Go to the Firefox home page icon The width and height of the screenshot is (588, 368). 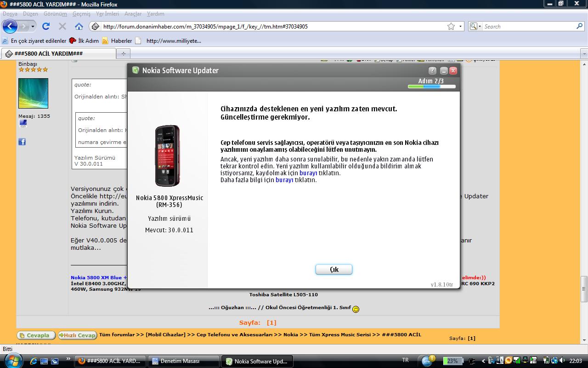pyautogui.click(x=79, y=26)
